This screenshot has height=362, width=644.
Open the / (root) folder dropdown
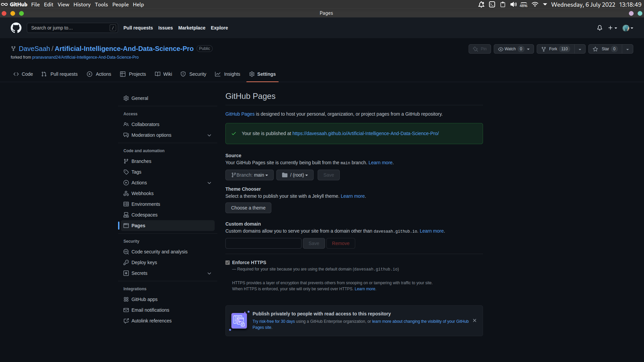(x=294, y=175)
